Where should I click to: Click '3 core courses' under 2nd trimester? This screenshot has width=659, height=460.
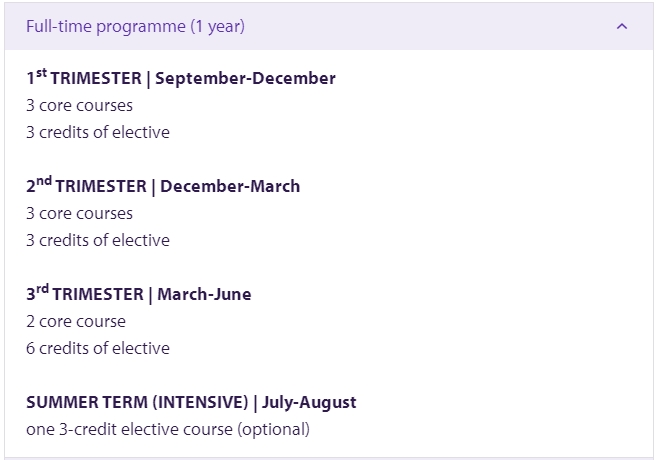coord(79,213)
